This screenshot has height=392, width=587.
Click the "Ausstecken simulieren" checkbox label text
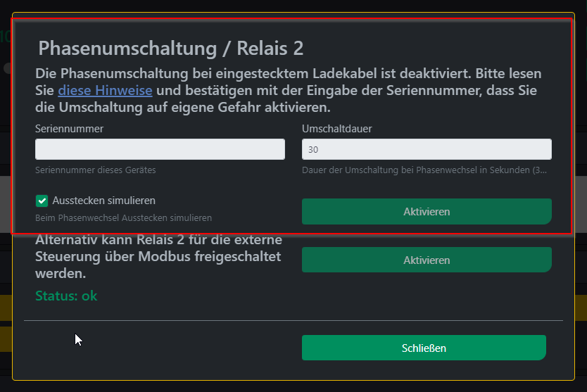(x=103, y=201)
